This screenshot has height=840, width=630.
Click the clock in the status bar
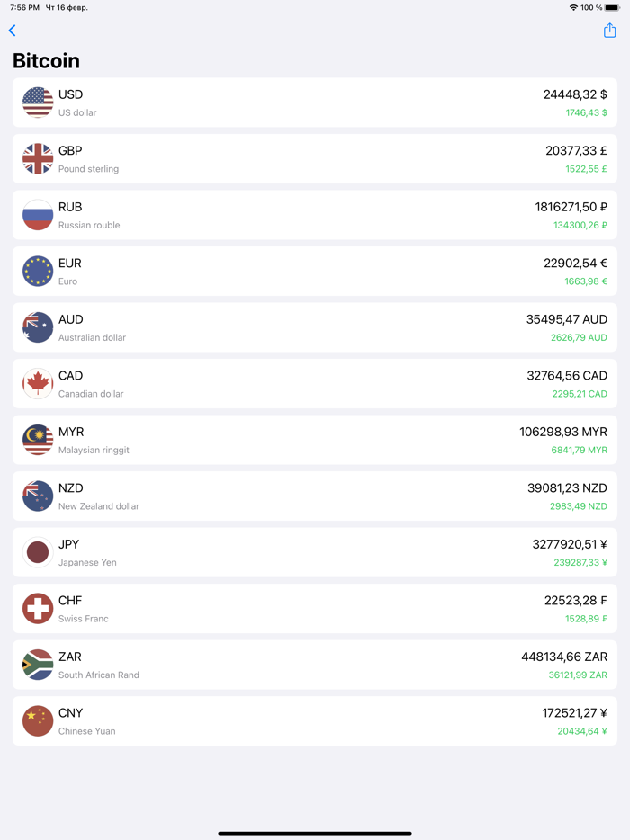(22, 7)
